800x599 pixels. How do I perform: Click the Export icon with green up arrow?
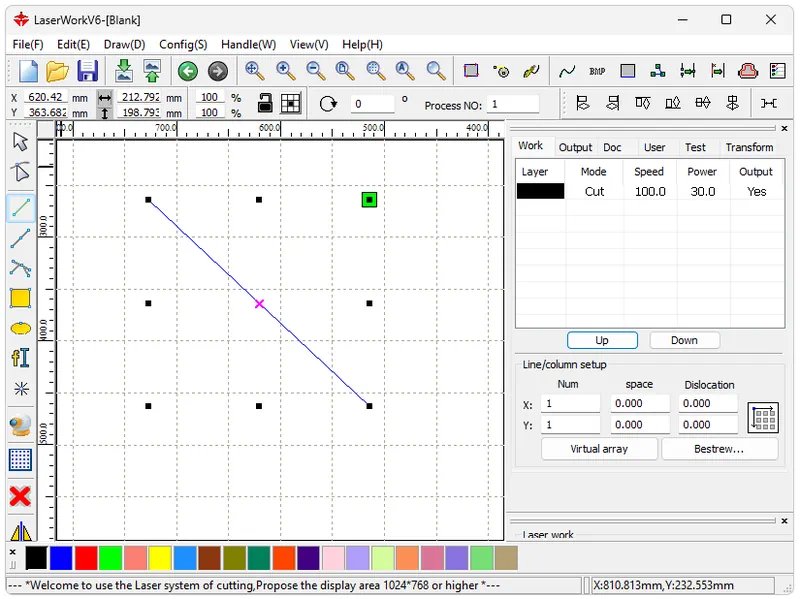tap(152, 71)
